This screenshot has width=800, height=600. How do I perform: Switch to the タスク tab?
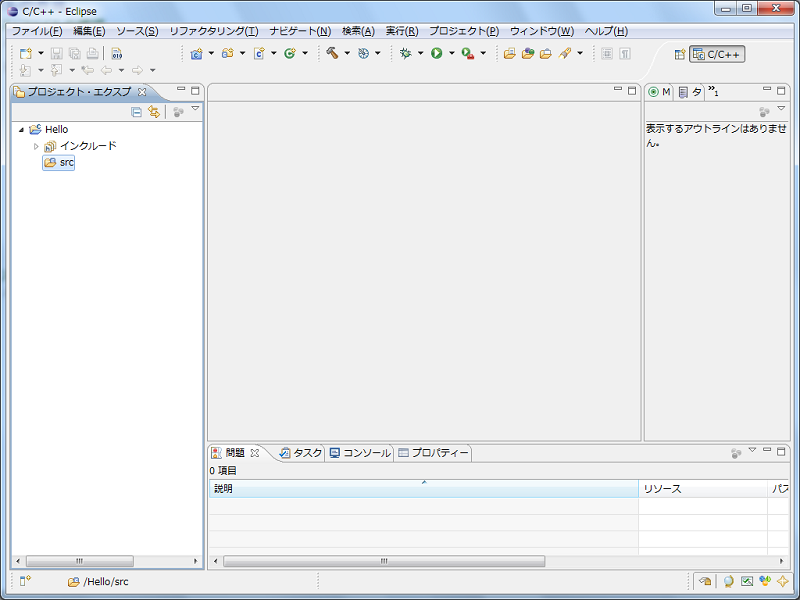(300, 453)
